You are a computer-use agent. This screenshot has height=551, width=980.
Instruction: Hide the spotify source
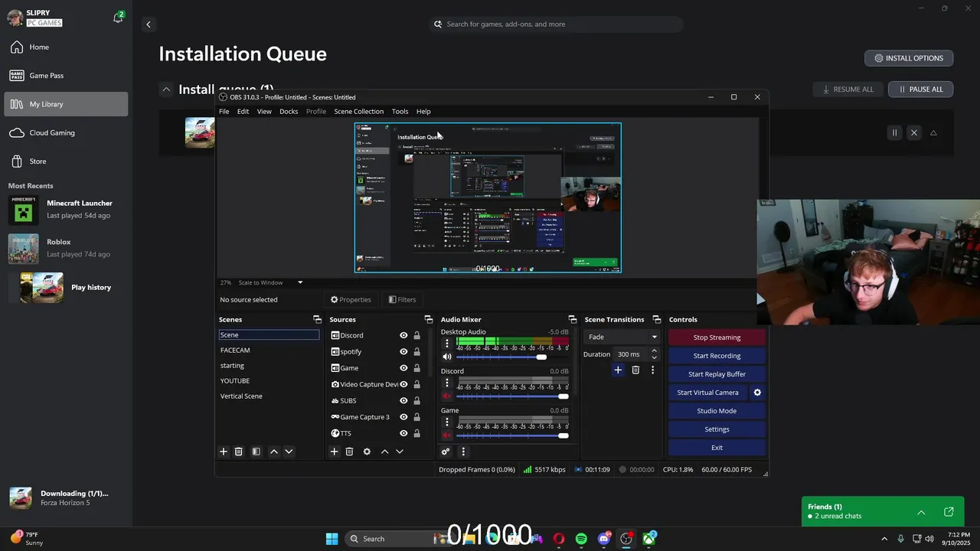(403, 351)
